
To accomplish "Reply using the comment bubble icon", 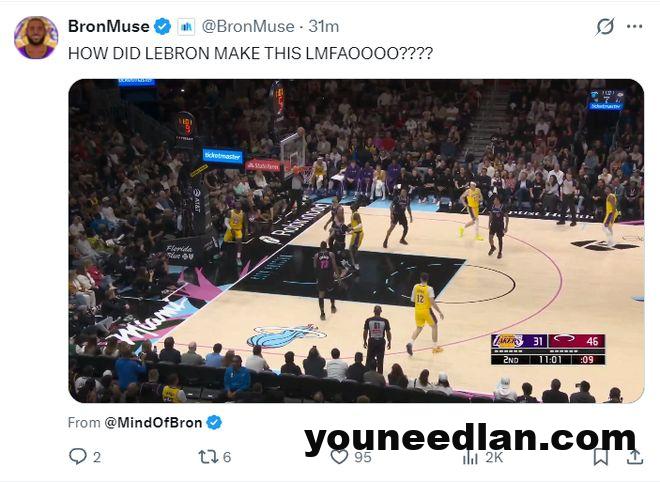I will click(x=77, y=456).
